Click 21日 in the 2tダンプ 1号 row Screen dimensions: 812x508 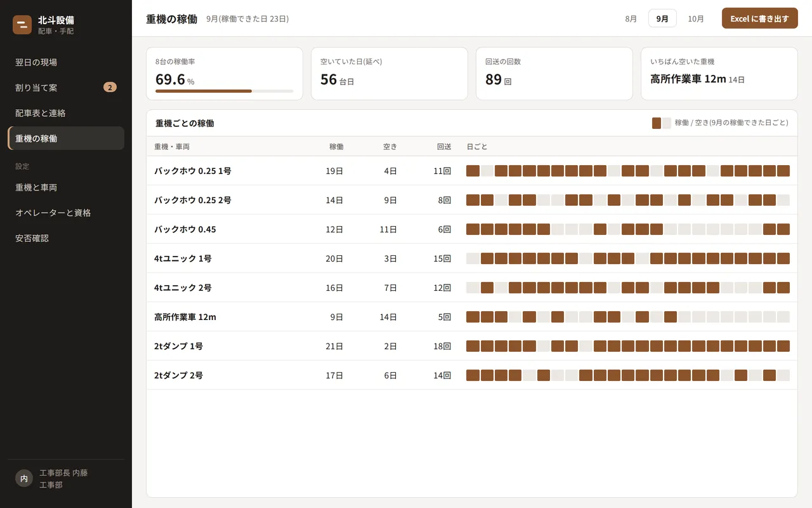coord(334,346)
